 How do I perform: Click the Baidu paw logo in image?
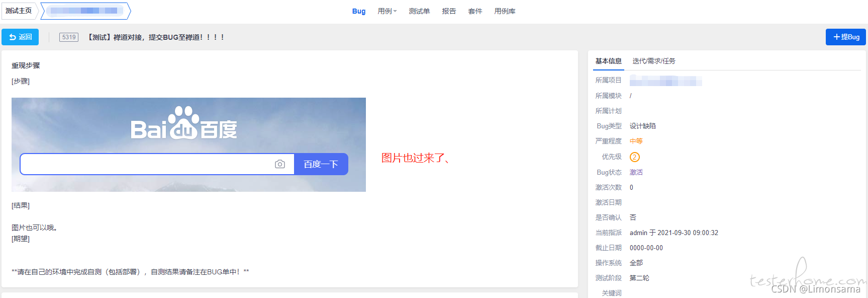(x=182, y=122)
